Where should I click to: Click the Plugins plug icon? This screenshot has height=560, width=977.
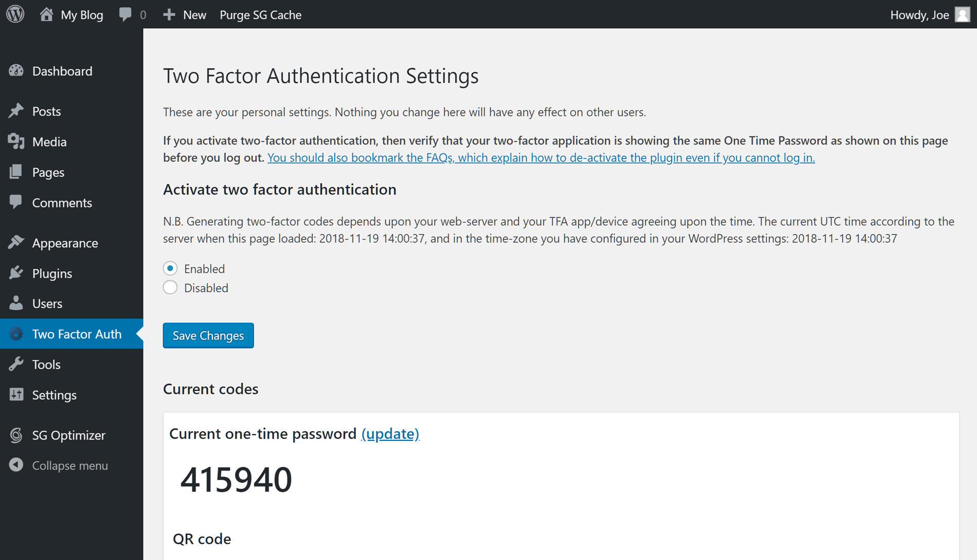[16, 273]
